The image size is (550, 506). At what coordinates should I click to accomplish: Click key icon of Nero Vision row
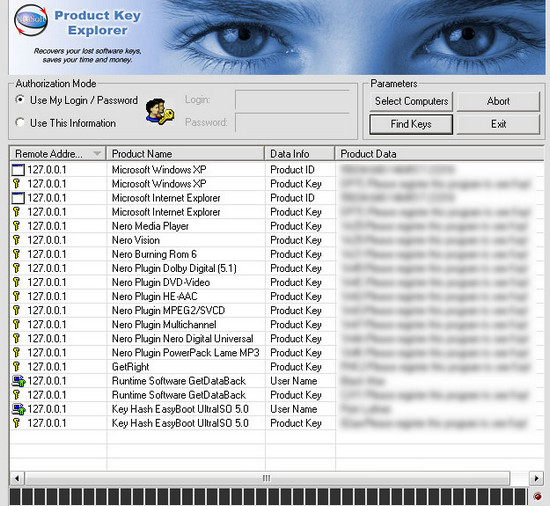16,240
